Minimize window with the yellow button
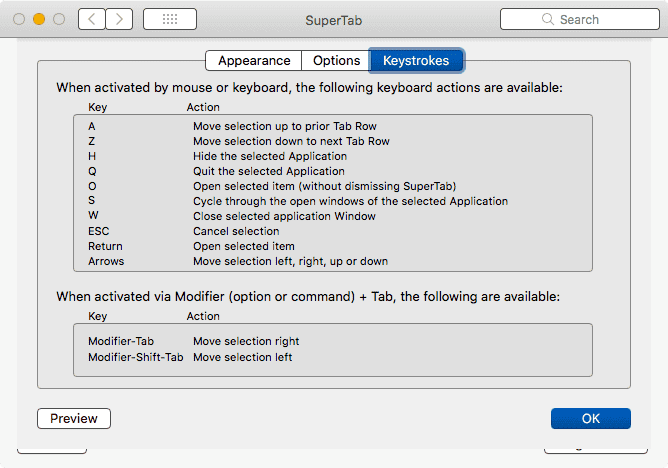Viewport: 668px width, 468px height. (39, 19)
